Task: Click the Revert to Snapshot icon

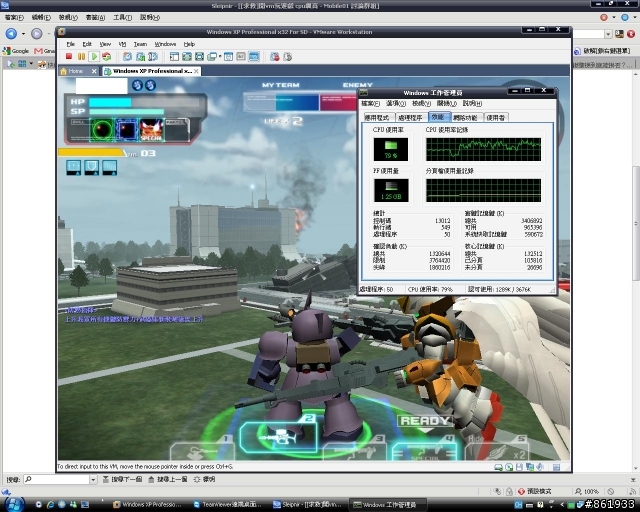Action: tap(140, 56)
